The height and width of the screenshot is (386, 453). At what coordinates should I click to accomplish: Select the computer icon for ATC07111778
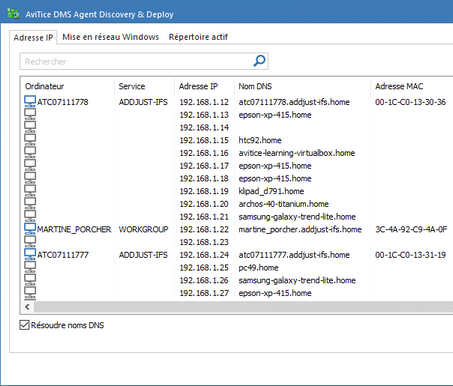(30, 101)
